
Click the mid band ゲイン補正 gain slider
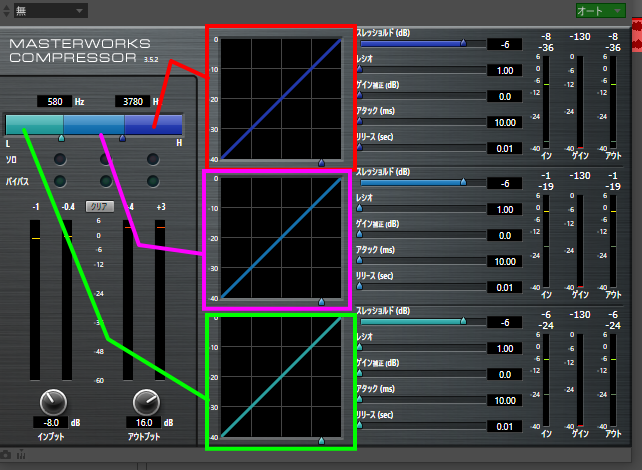point(423,235)
